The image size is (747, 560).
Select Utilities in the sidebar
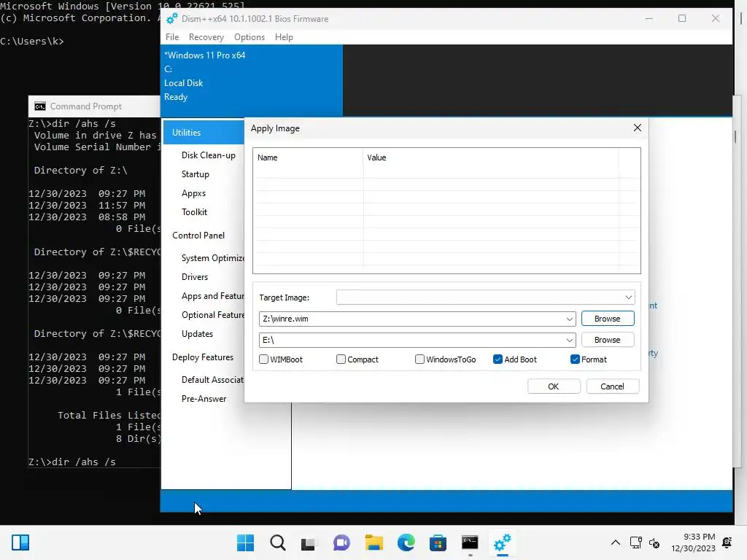204,133
